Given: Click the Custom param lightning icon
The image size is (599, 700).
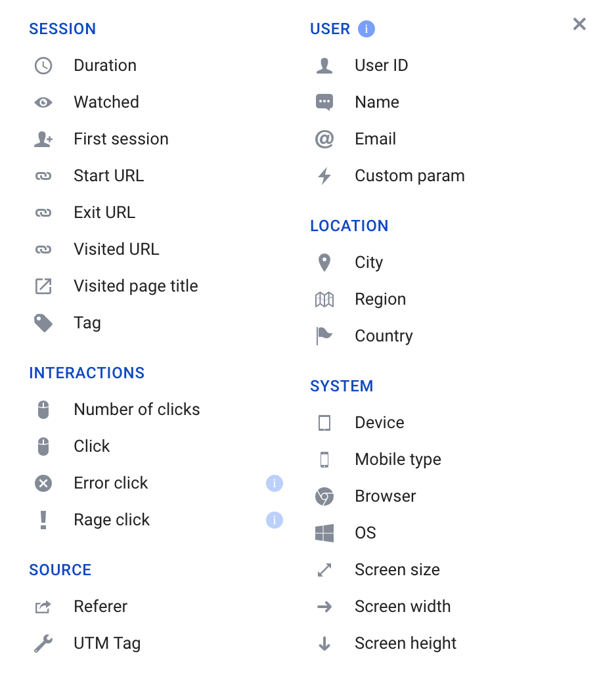Looking at the screenshot, I should 324,175.
